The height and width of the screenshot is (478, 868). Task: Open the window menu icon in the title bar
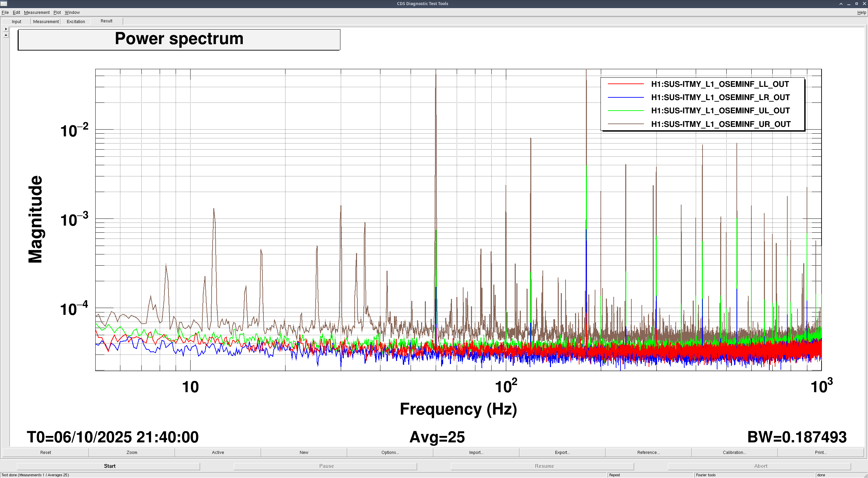(x=4, y=3)
